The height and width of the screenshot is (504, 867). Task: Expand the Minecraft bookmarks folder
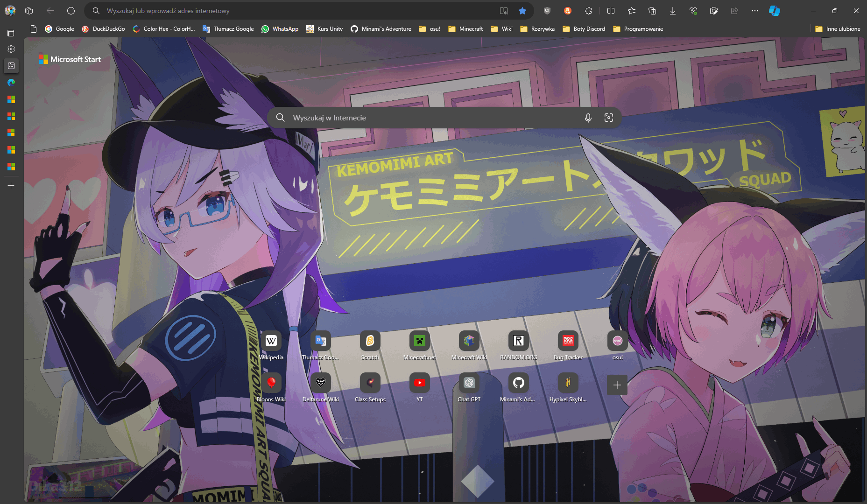(x=465, y=29)
